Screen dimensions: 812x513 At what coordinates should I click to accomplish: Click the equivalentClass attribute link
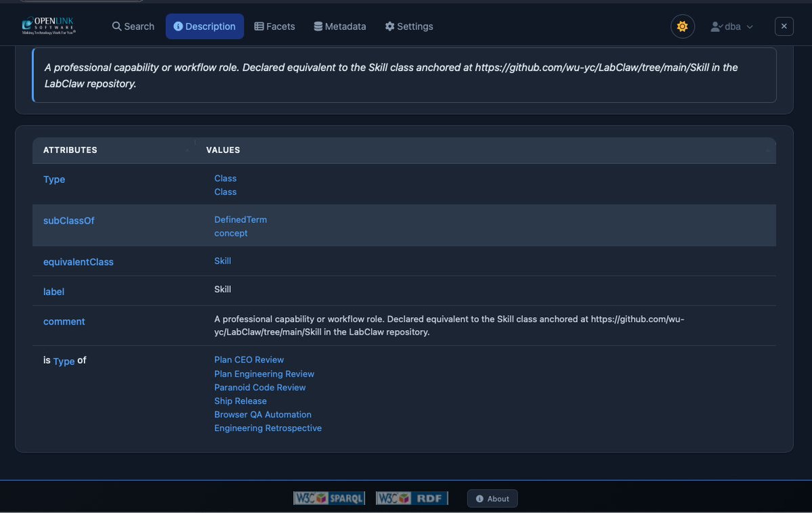78,262
